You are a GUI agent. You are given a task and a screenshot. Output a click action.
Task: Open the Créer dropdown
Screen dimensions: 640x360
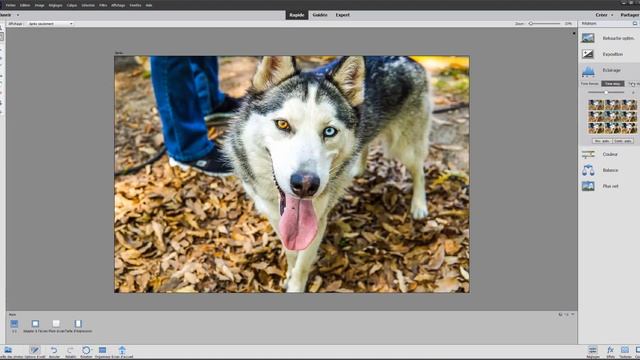tap(604, 15)
